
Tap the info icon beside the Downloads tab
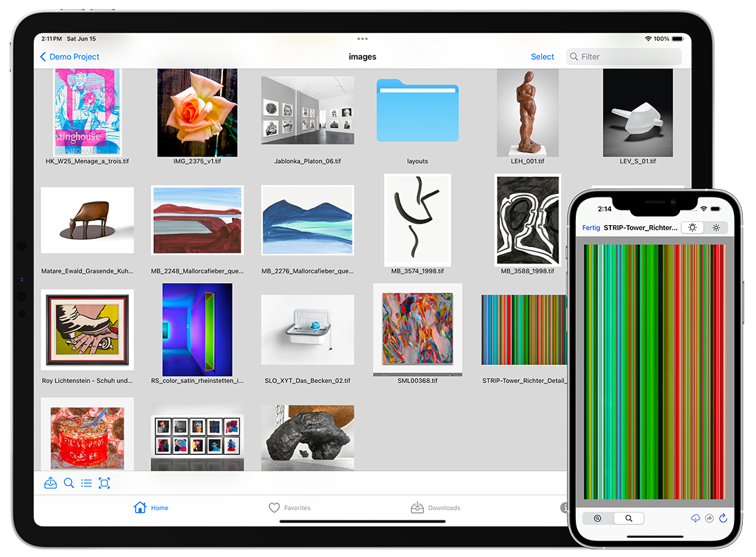coord(563,507)
